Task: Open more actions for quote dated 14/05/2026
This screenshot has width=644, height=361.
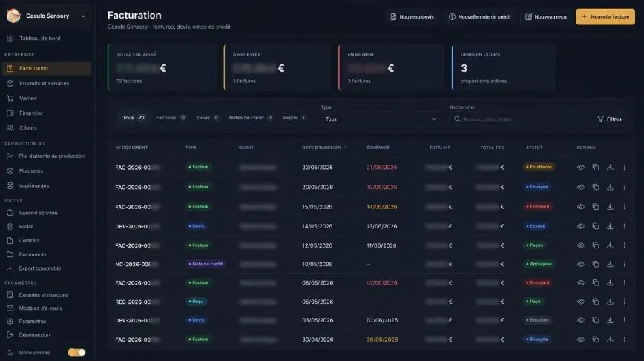Action: pos(624,226)
